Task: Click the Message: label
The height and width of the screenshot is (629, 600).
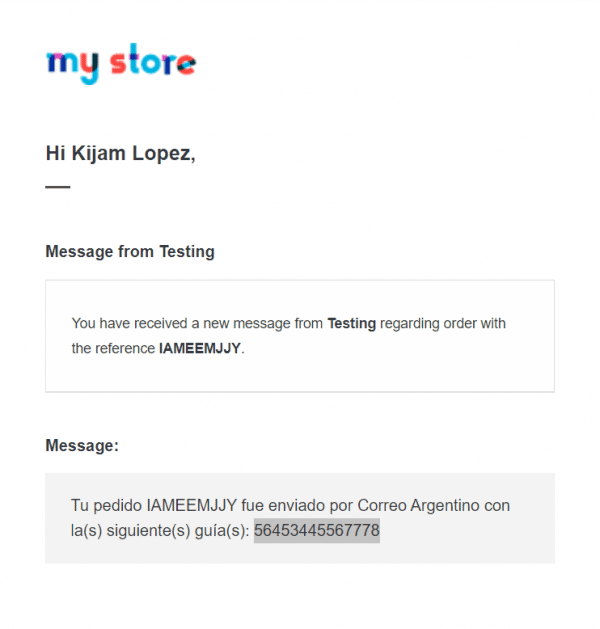Action: (82, 446)
